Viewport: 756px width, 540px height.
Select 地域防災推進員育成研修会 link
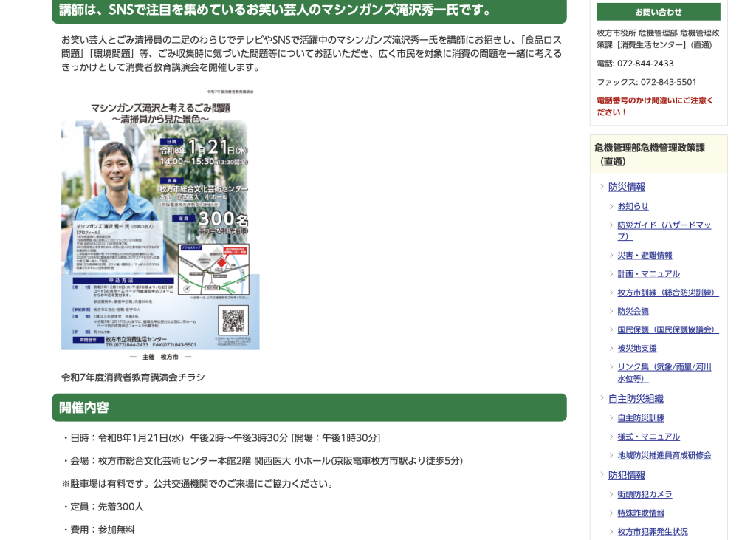click(x=664, y=455)
